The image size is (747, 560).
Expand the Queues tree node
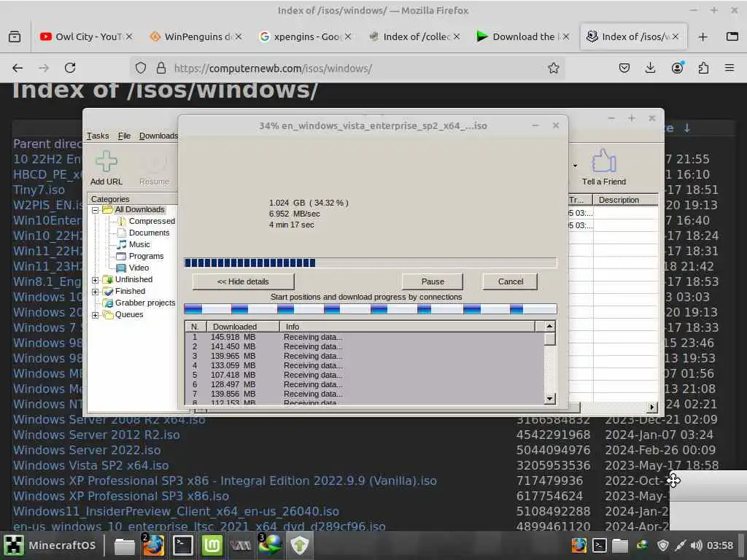[x=96, y=315]
